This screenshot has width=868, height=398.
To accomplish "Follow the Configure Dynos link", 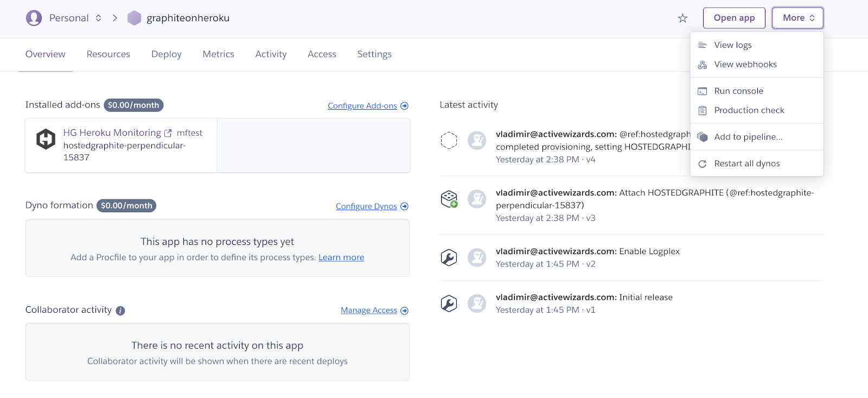I will click(366, 206).
